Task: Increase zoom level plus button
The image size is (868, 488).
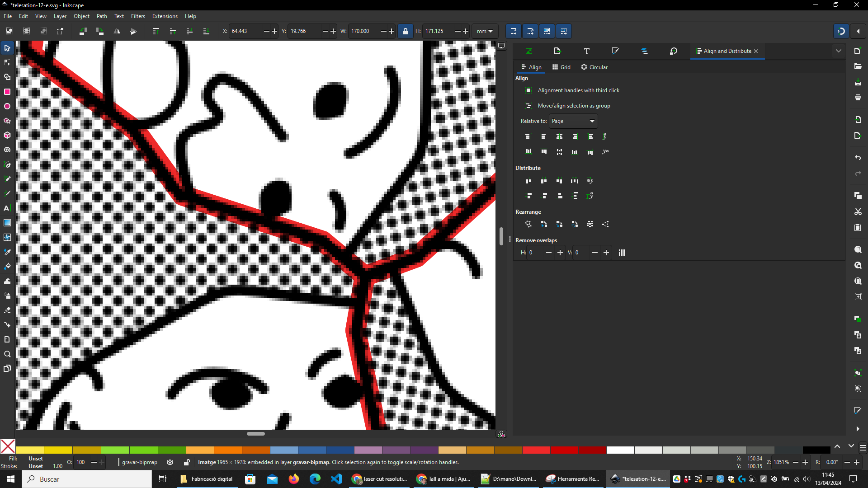Action: coord(805,462)
